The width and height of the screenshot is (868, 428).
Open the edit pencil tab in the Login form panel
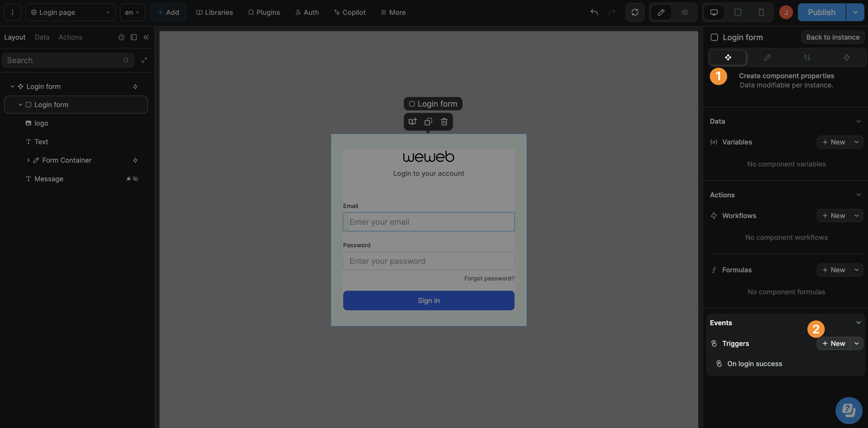tap(767, 57)
